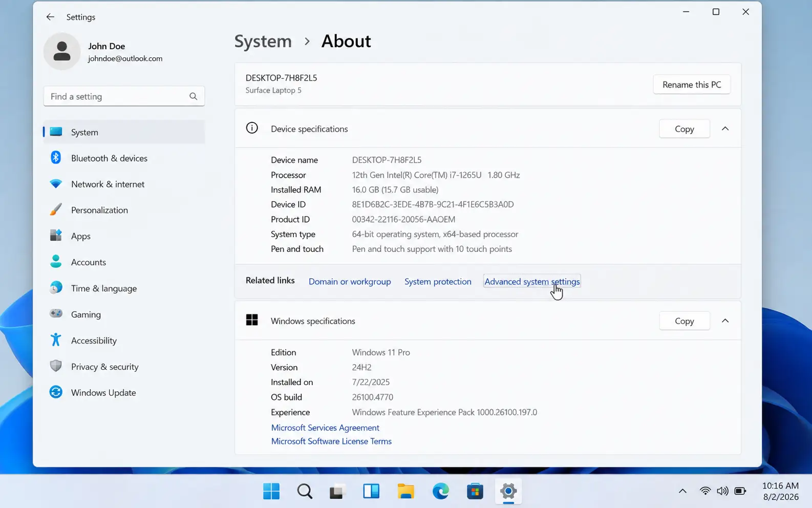Click the Installed RAM value 16.0 GB
The height and width of the screenshot is (508, 812).
[395, 189]
